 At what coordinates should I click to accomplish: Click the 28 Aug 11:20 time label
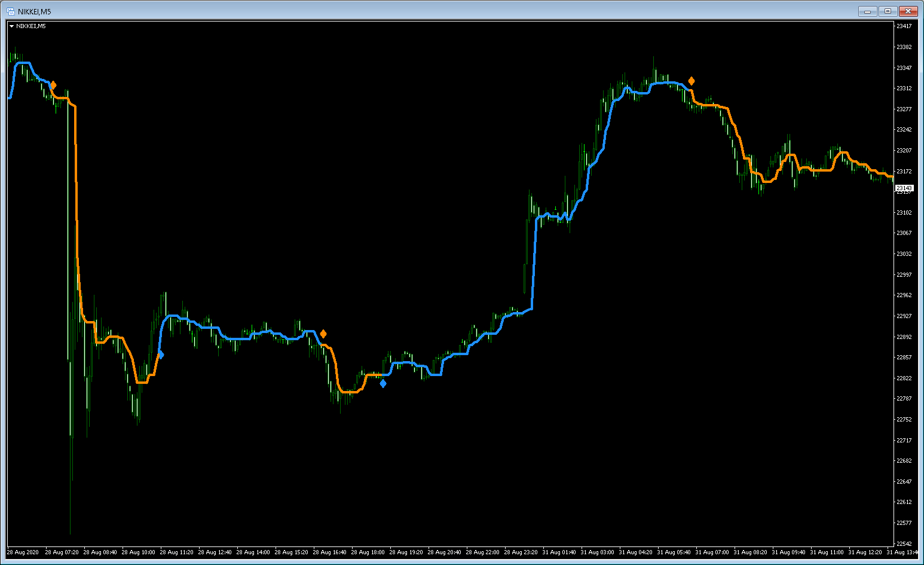click(x=176, y=552)
